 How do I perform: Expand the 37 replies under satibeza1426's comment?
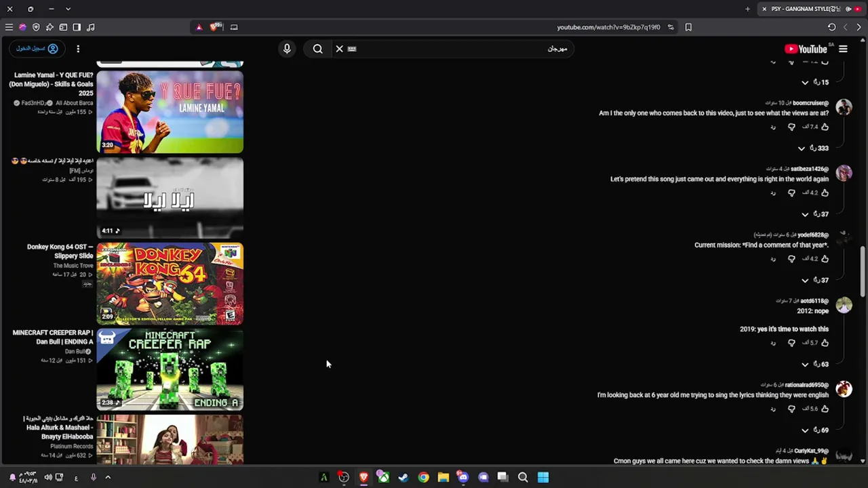[x=815, y=214]
